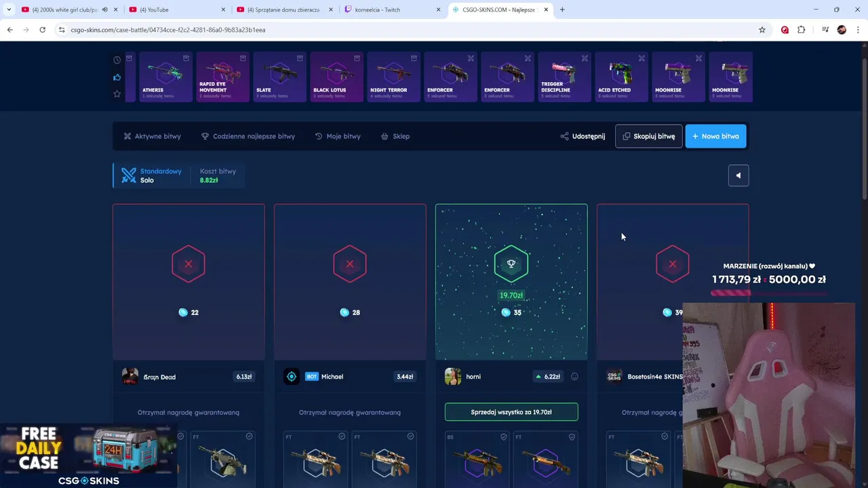Open the Atheris skin drop card
This screenshot has height=488, width=868.
[165, 77]
